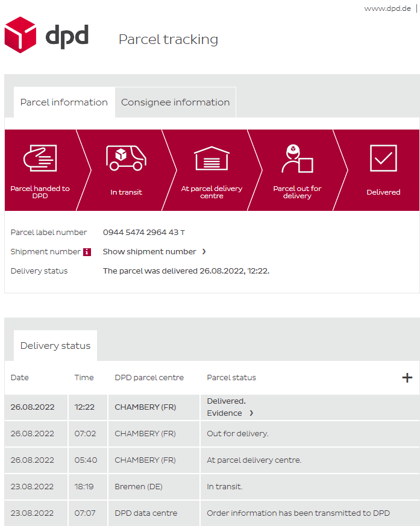Image resolution: width=420 pixels, height=526 pixels.
Task: Click the parcel delivery centre warehouse icon
Action: [212, 159]
